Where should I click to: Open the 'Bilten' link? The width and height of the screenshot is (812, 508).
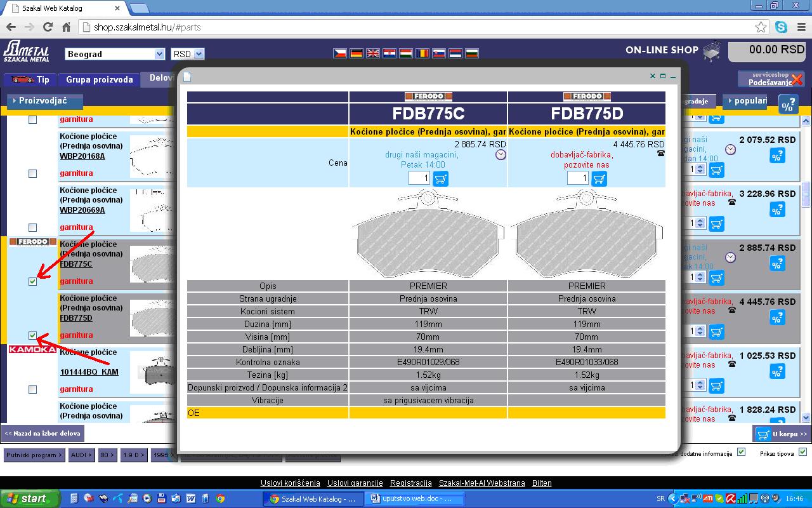pyautogui.click(x=542, y=483)
